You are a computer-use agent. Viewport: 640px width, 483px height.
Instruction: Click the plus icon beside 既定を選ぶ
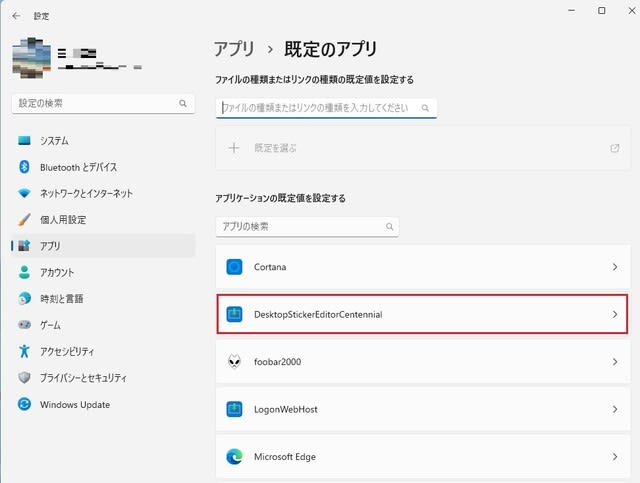[x=234, y=148]
